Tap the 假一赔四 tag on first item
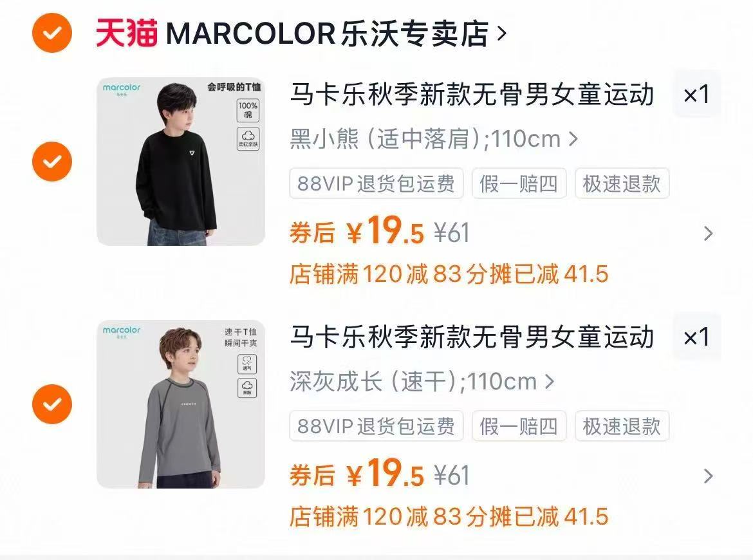The width and height of the screenshot is (753, 560). [519, 183]
